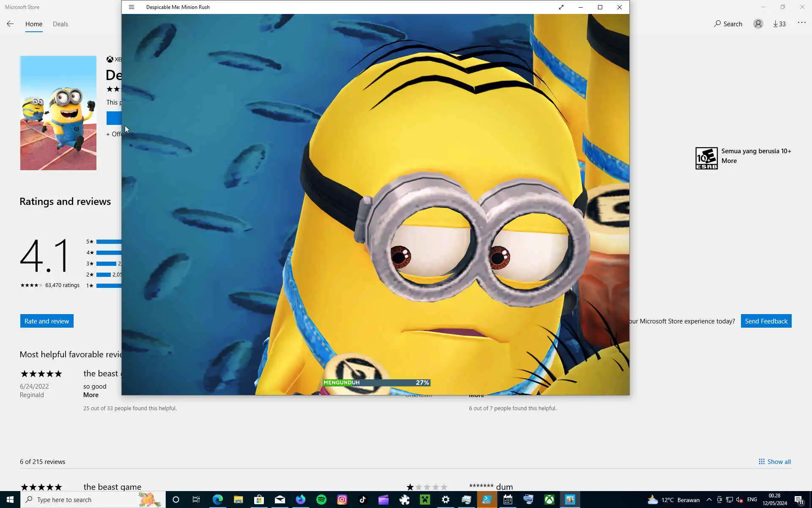Select the Home tab
The image size is (812, 508).
pyautogui.click(x=33, y=24)
